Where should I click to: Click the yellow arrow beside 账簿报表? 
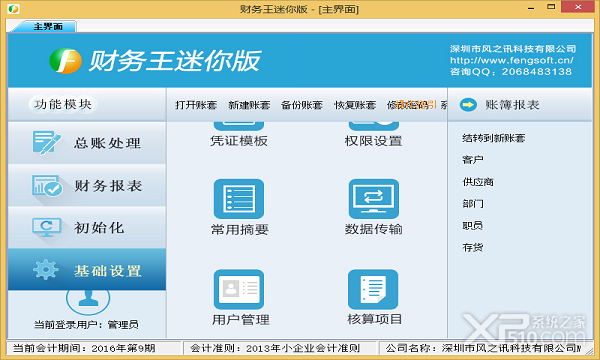tap(468, 105)
